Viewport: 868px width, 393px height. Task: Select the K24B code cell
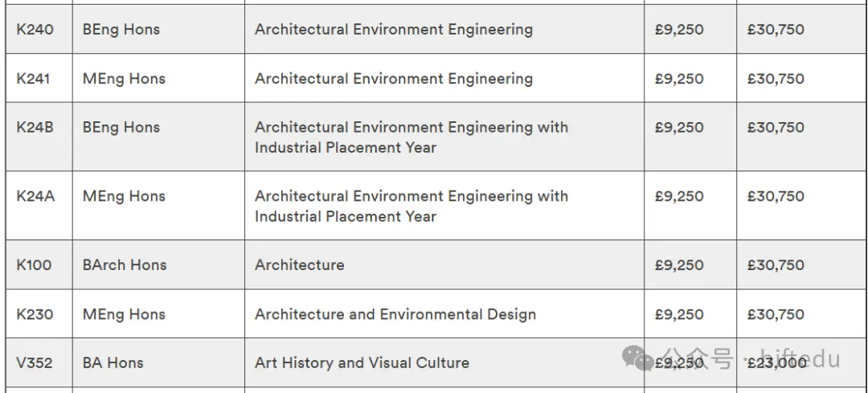pyautogui.click(x=35, y=127)
